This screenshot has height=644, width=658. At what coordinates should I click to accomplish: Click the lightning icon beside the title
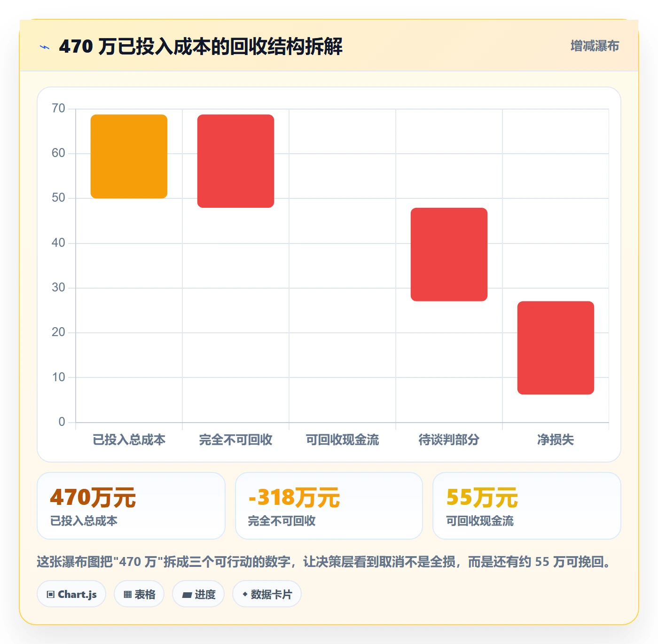pyautogui.click(x=45, y=47)
